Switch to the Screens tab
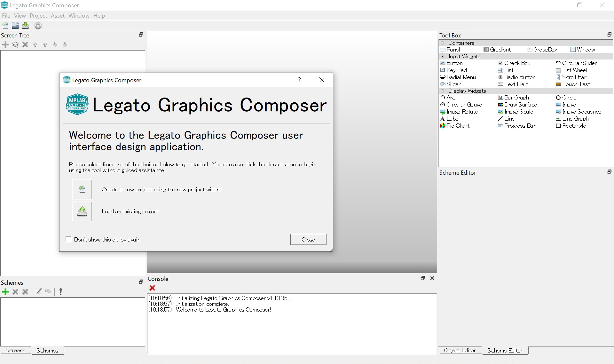Viewport: 614px width, 364px height. pyautogui.click(x=15, y=350)
